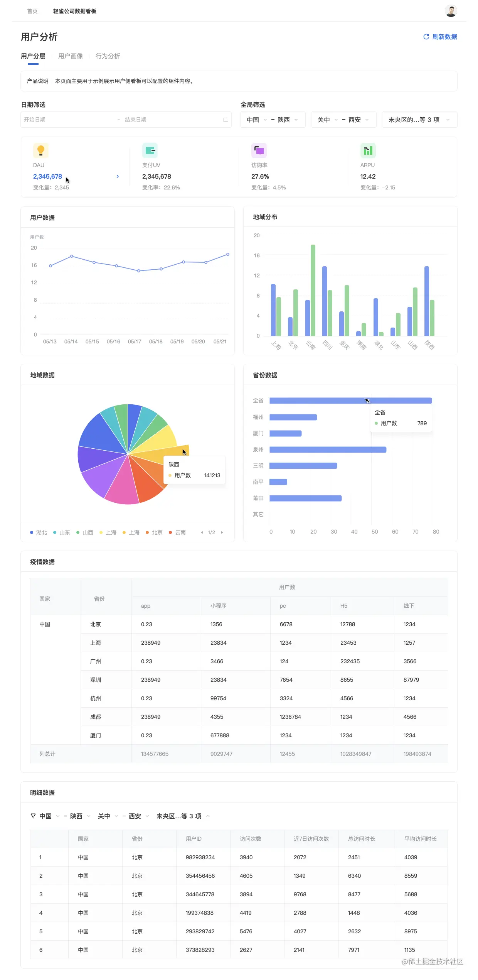Viewport: 478px width, 980px height.
Task: Click the 访购率 purple chat icon
Action: click(259, 150)
